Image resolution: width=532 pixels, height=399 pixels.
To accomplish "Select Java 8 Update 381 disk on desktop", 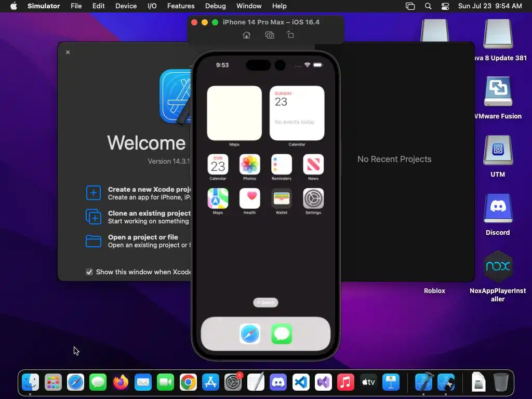I will click(498, 34).
